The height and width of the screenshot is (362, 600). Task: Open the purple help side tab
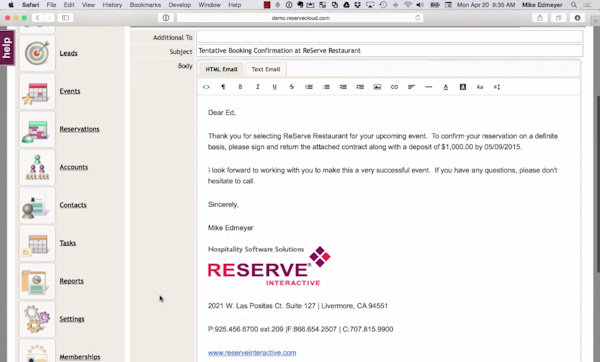(x=7, y=48)
